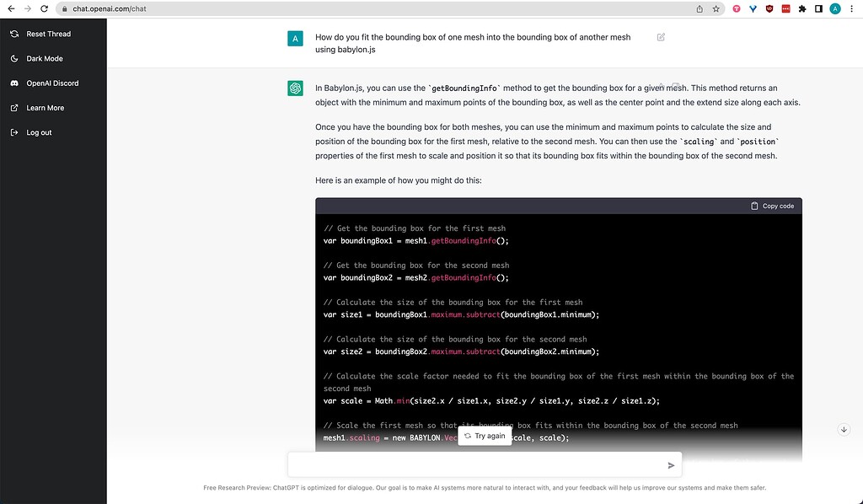Click the Copy code button
The image size is (863, 504).
772,206
